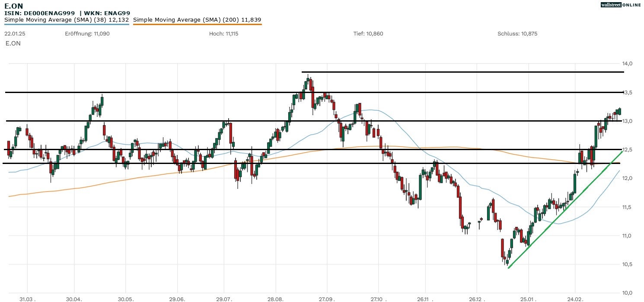Click the 10,0 price axis label
The image size is (644, 302).
[x=627, y=293]
